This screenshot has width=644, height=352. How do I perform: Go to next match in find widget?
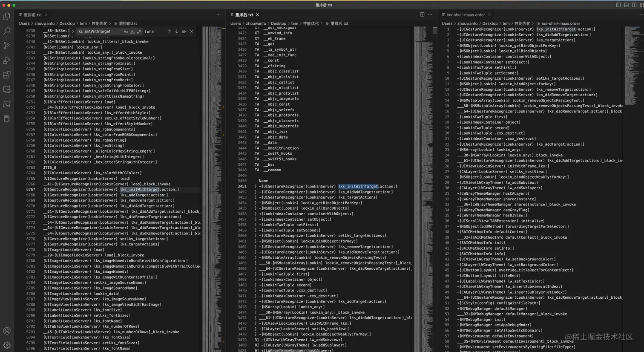[177, 32]
